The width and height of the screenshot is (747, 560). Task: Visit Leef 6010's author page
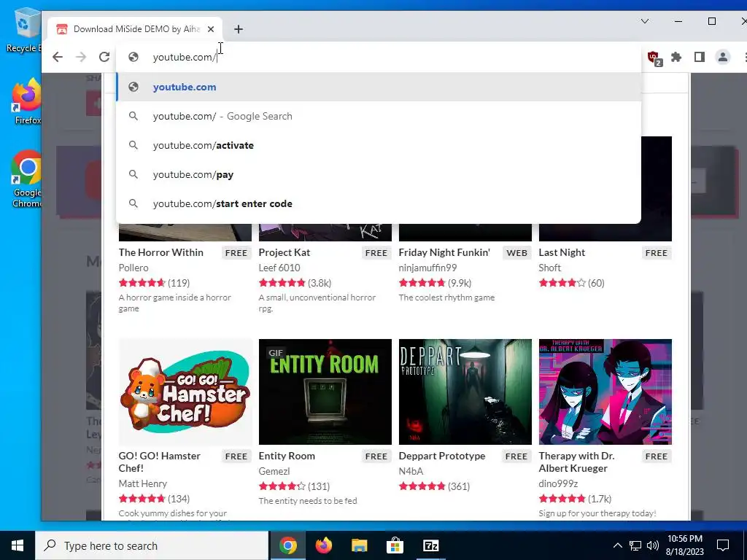279,268
